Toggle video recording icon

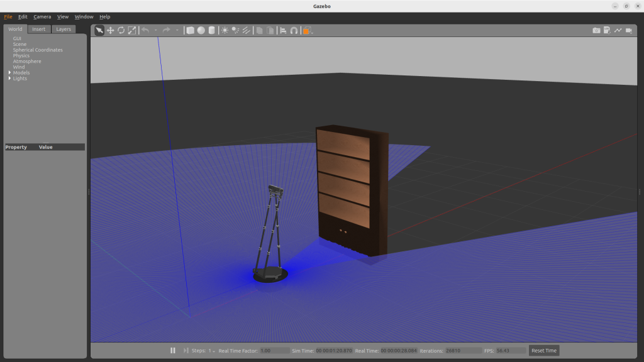click(x=628, y=30)
